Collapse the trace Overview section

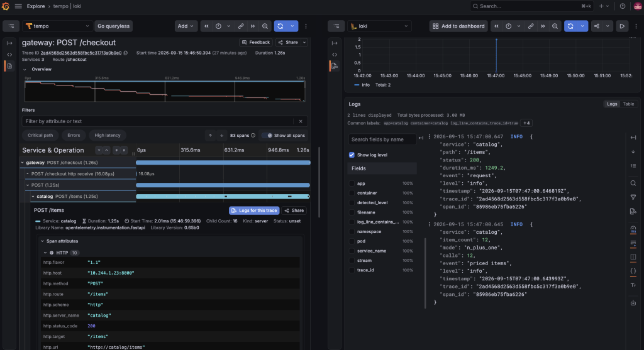25,69
